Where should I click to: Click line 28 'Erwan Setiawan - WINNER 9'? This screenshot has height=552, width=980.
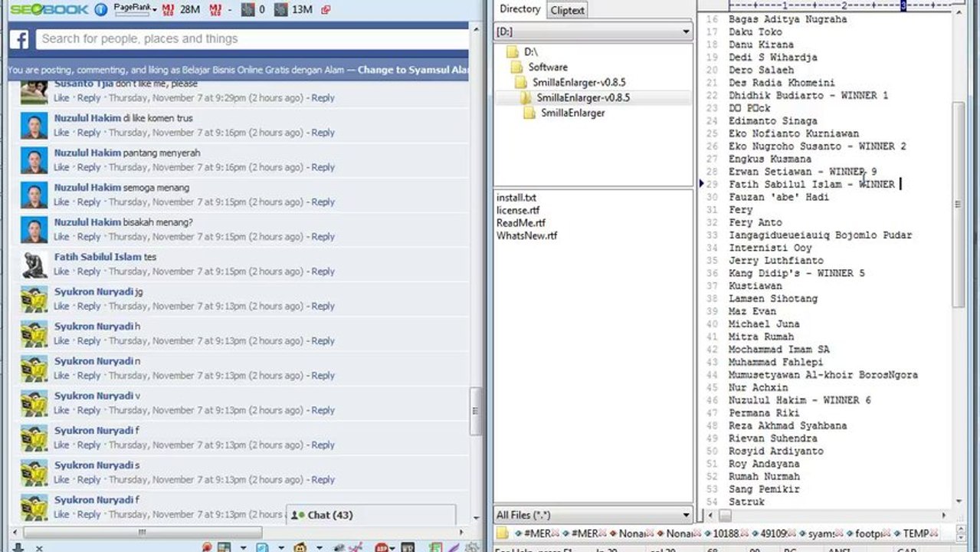click(802, 172)
